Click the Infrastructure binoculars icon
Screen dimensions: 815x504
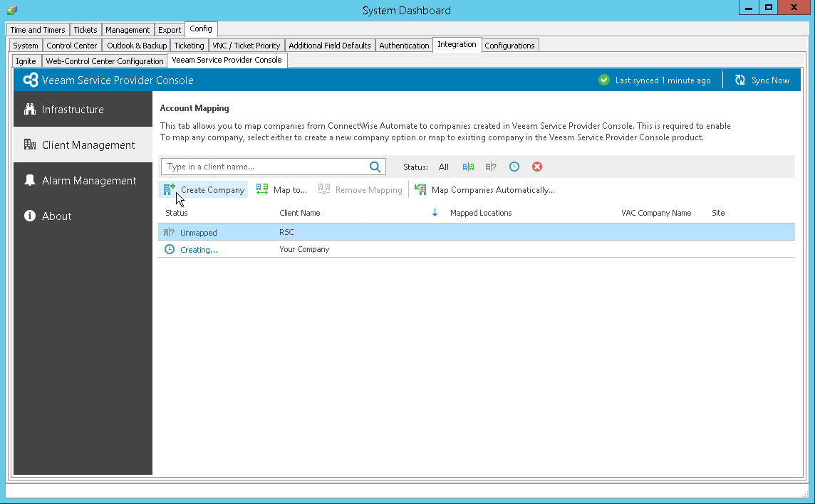(x=30, y=109)
